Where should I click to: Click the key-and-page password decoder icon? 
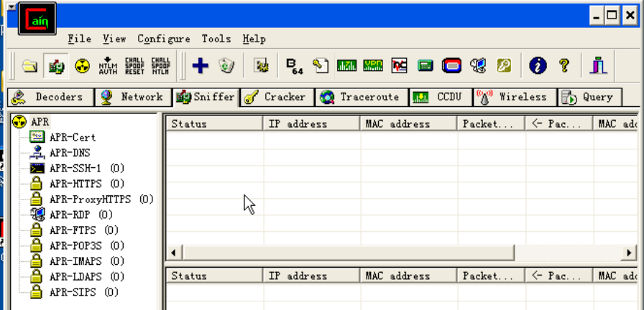point(321,65)
